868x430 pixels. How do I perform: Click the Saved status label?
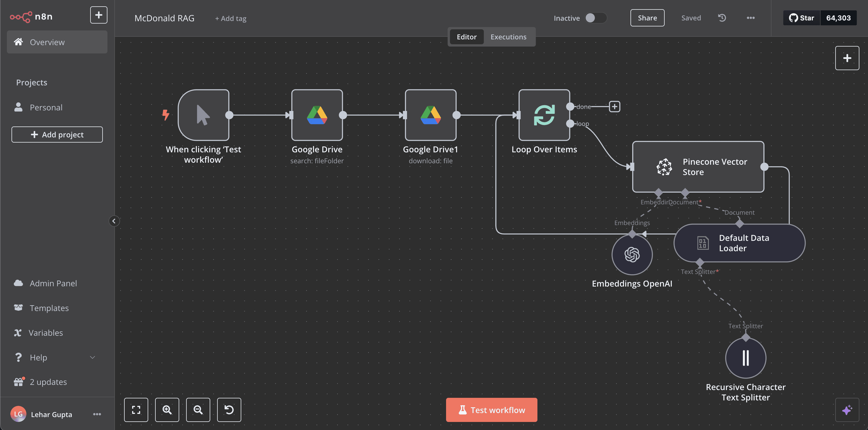point(691,18)
